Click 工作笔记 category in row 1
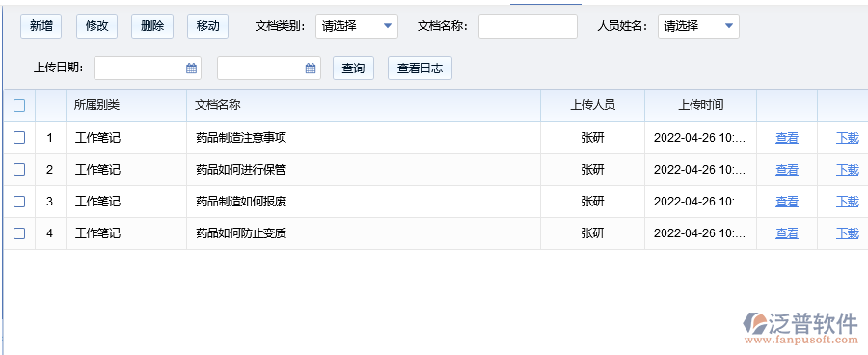 97,137
